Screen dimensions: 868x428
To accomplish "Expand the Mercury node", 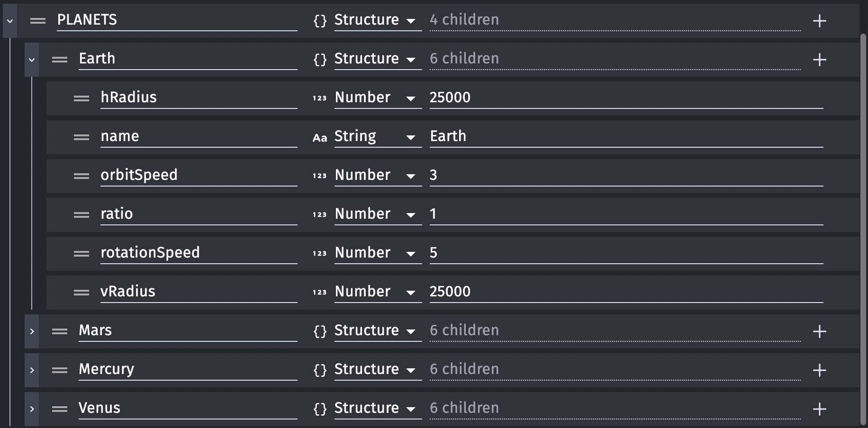I will click(32, 370).
